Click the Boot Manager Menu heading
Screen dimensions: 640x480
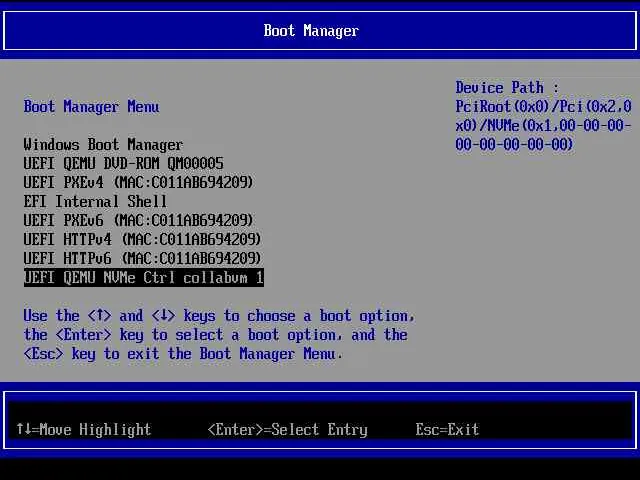pyautogui.click(x=91, y=107)
